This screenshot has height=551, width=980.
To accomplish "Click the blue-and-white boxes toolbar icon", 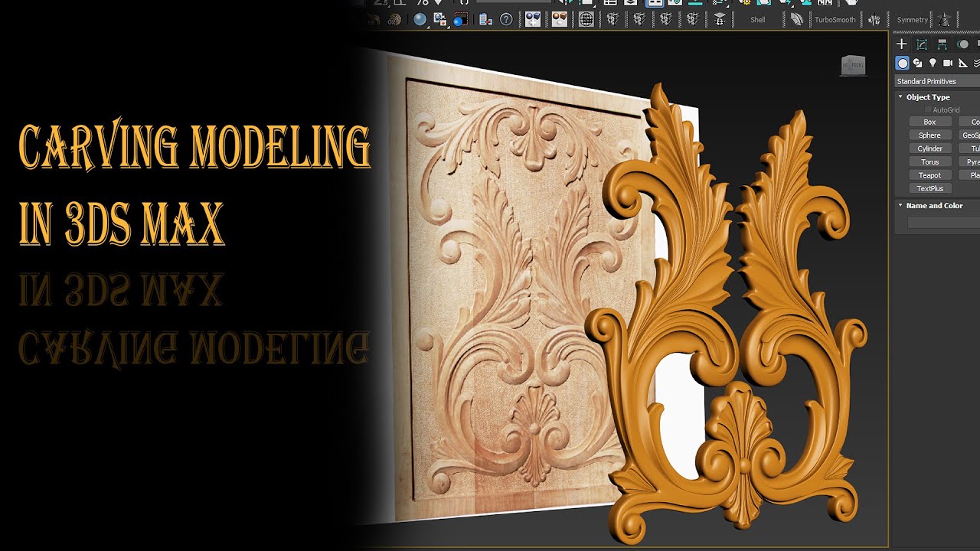I will [532, 20].
